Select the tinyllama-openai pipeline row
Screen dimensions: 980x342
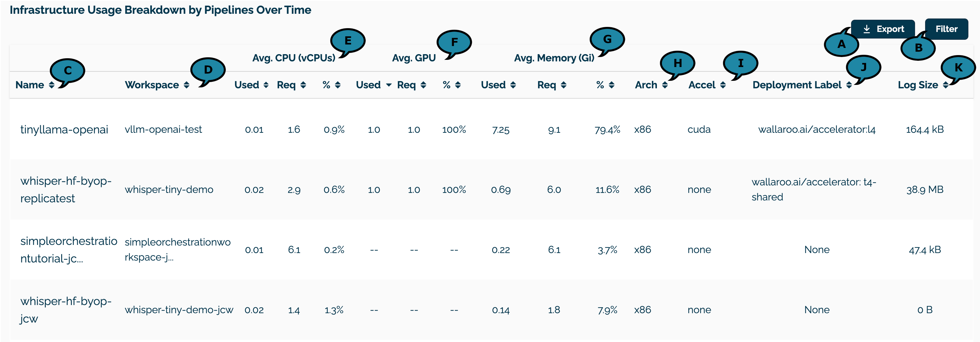pos(64,130)
